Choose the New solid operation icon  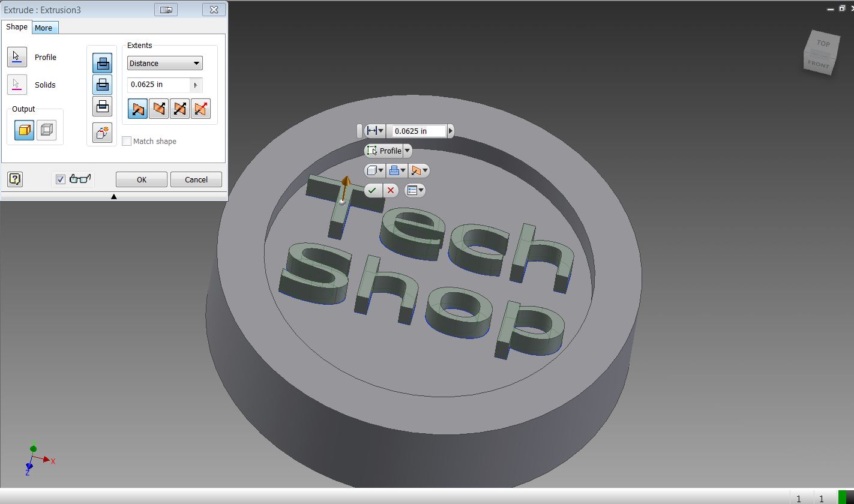point(103,133)
